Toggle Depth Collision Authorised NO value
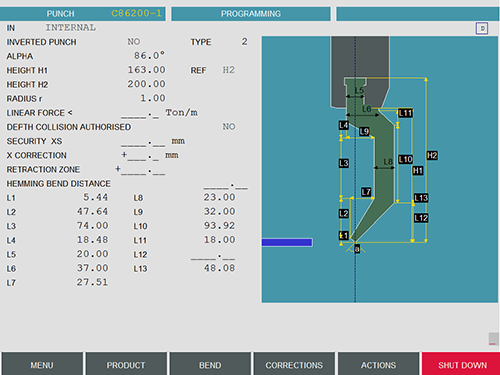The image size is (500, 375). pos(229,127)
